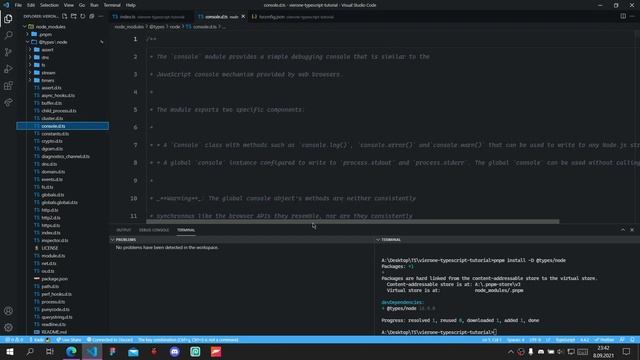
Task: Close the bottom panel
Action: click(x=632, y=230)
